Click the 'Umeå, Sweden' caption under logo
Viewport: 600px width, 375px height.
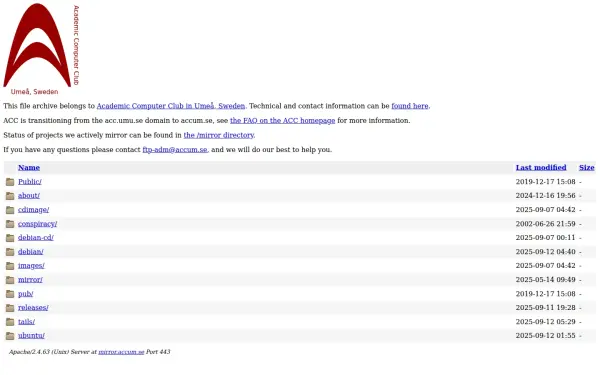(x=34, y=92)
